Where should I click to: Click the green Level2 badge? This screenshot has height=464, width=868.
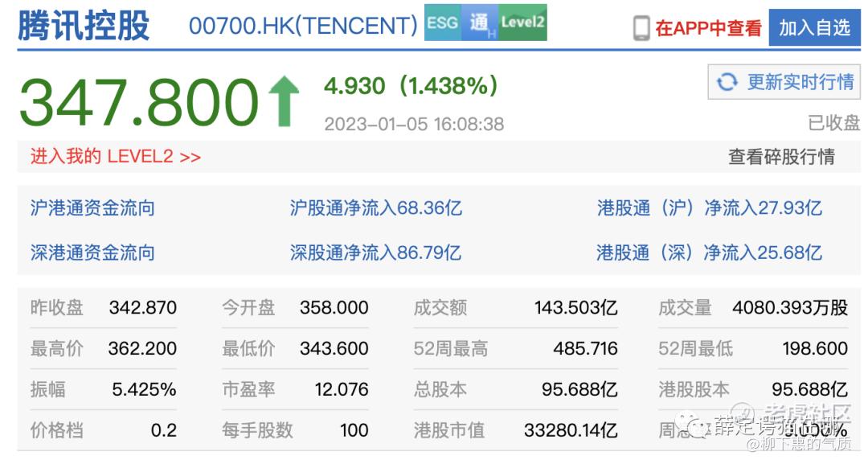click(x=522, y=23)
